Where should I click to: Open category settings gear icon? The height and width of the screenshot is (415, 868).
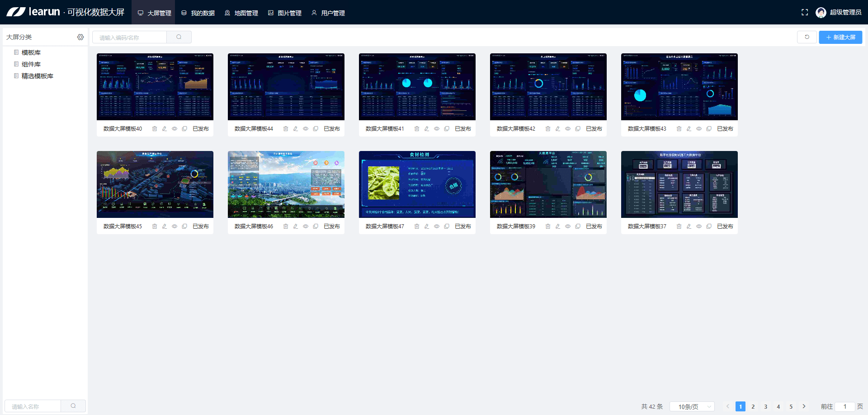80,37
